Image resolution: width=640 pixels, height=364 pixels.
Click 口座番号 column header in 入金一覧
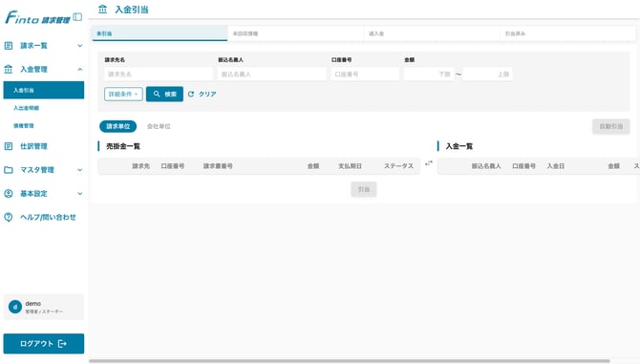pos(523,166)
